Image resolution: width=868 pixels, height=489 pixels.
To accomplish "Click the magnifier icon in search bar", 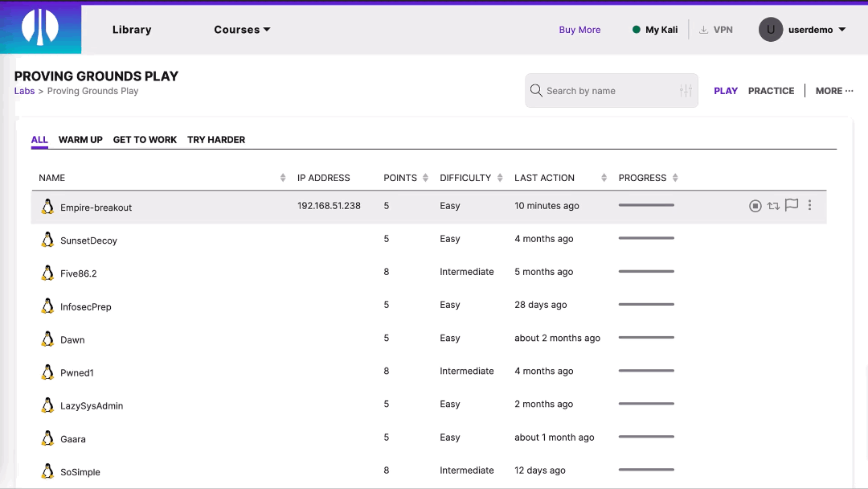I will (x=536, y=90).
